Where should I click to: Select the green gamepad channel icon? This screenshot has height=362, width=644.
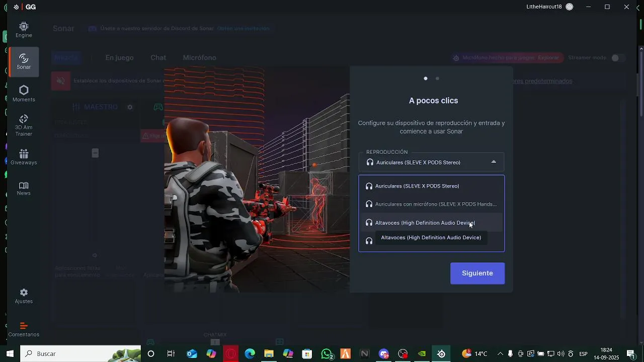[158, 107]
